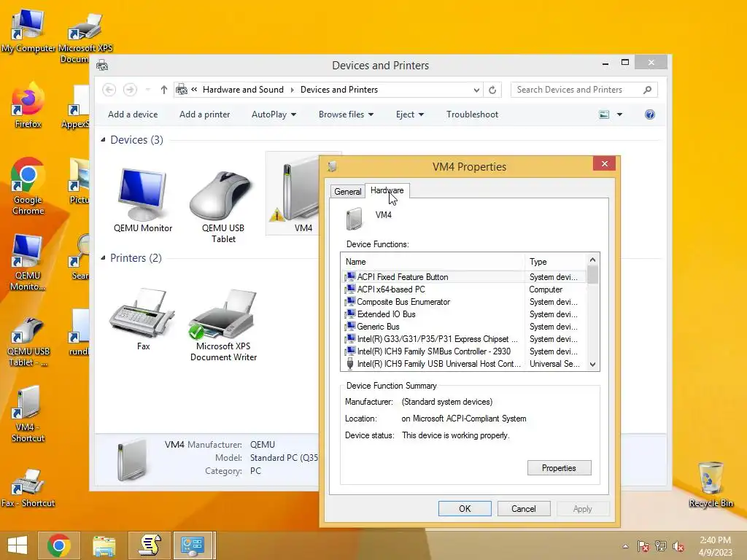Click the device list scroll down arrow
This screenshot has height=560, width=747.
click(x=592, y=365)
